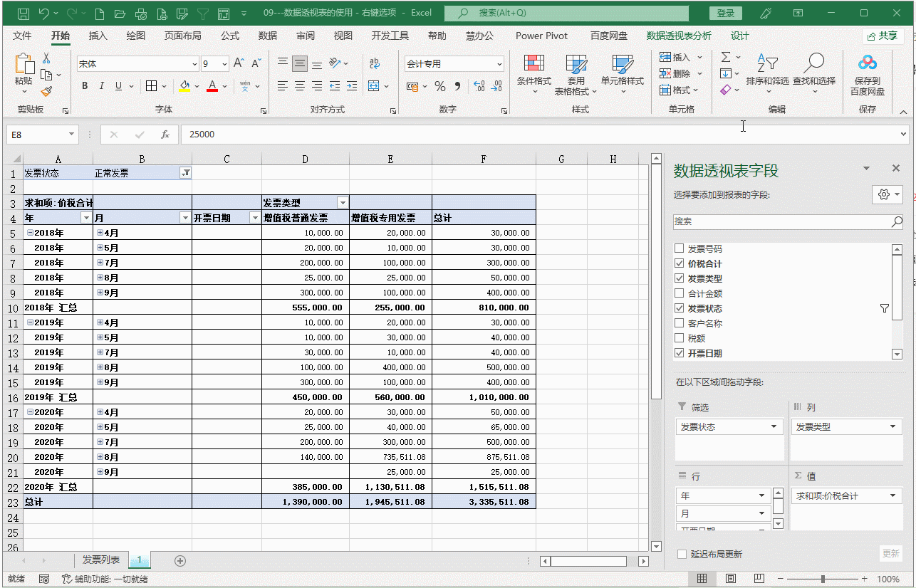916x588 pixels.
Task: Click the Open folder icon in quick access toolbar
Action: (120, 13)
